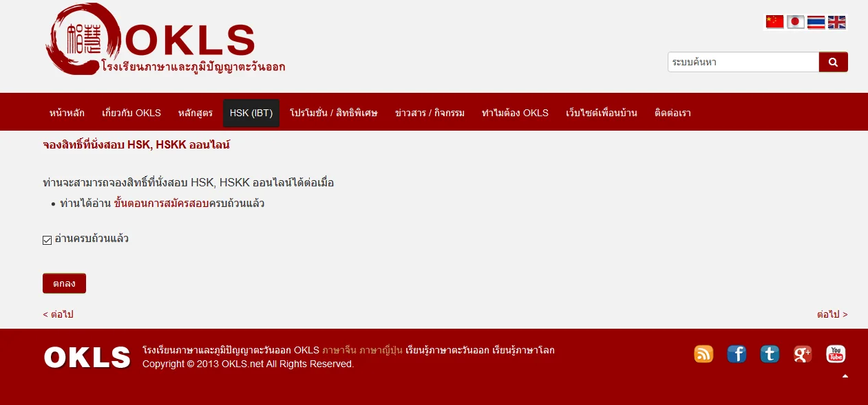868x405 pixels.
Task: Open the RSS feed icon in footer
Action: click(703, 354)
